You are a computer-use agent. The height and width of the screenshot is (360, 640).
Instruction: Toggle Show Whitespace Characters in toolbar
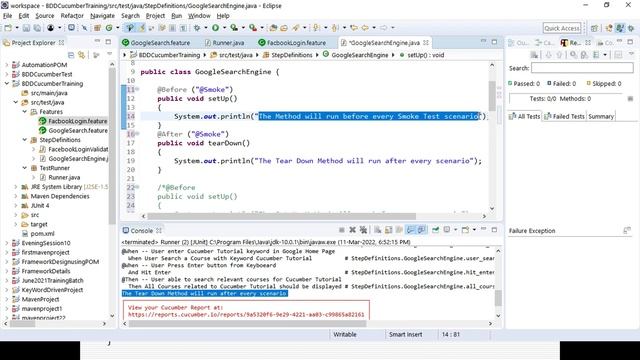(183, 28)
